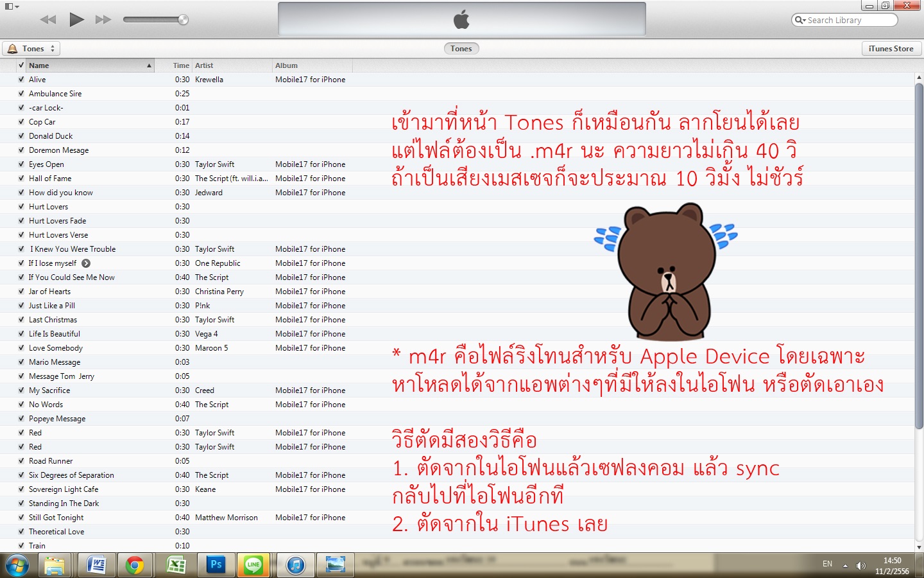Switch to Microsoft Excel in the taskbar
Viewport: 924px width, 578px height.
176,565
